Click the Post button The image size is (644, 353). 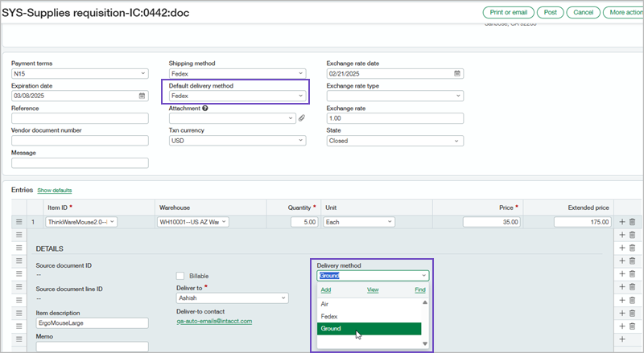[551, 12]
